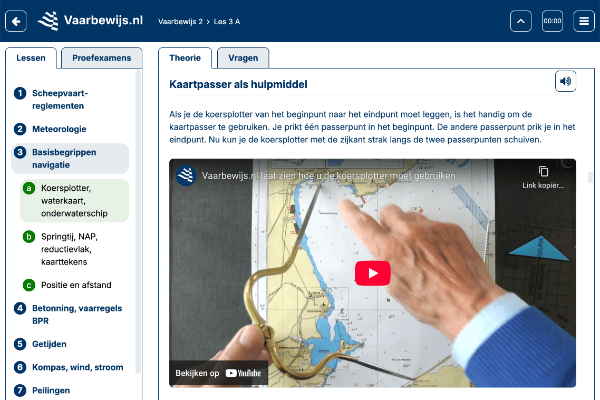Click number 6 circle icon beside Kompas
The width and height of the screenshot is (600, 400).
[x=20, y=367]
